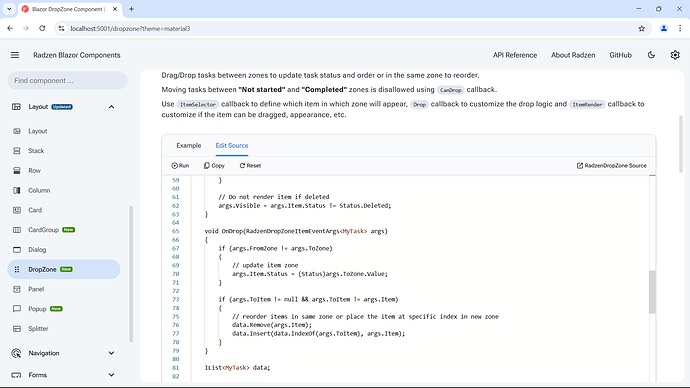This screenshot has height=388, width=690.
Task: Click the Column icon in sidebar
Action: (x=17, y=190)
